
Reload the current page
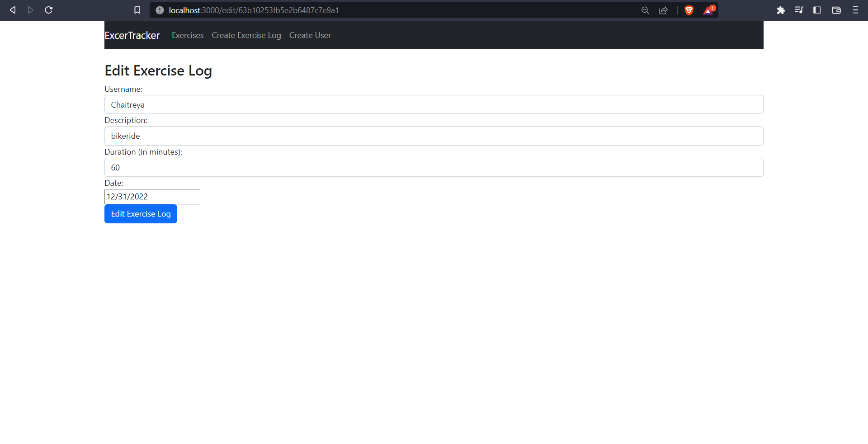coord(48,10)
